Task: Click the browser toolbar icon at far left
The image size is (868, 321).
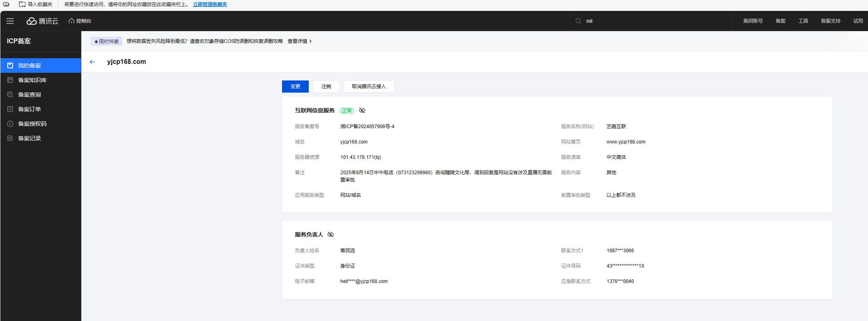Action: (x=6, y=4)
